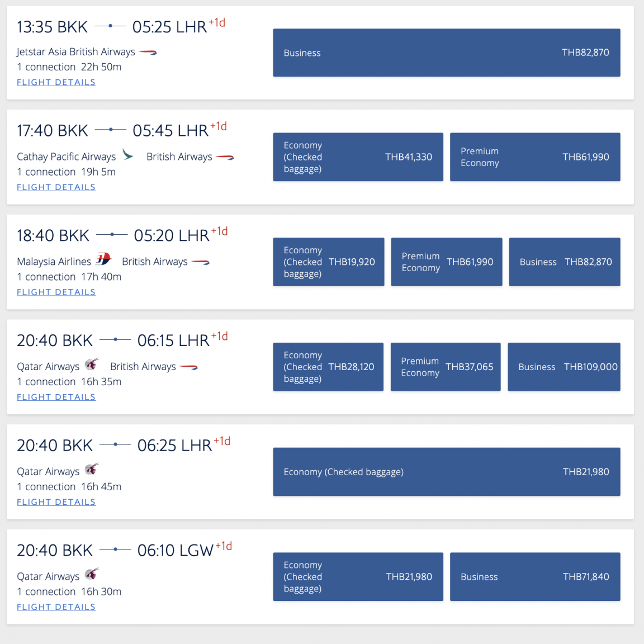Image resolution: width=644 pixels, height=644 pixels.
Task: Select Business fare THB71,840
Action: pos(535,577)
